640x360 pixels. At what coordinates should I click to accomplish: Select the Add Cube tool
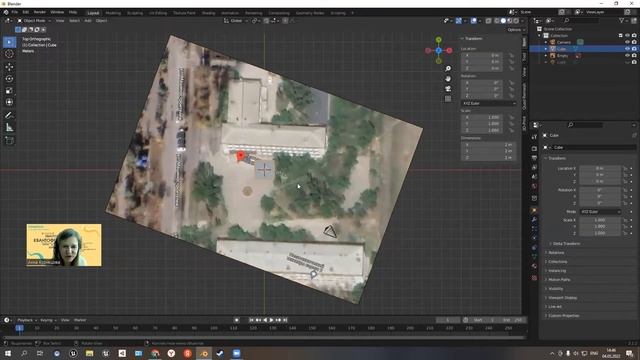9,141
